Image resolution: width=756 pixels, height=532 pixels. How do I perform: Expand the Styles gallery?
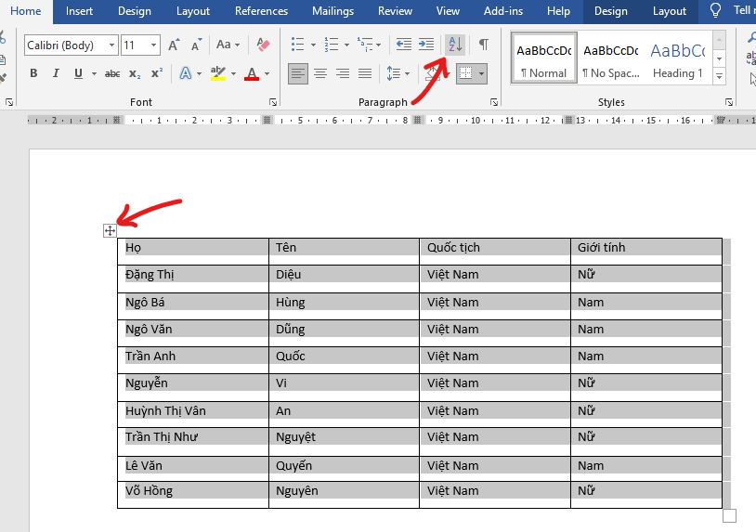click(720, 75)
